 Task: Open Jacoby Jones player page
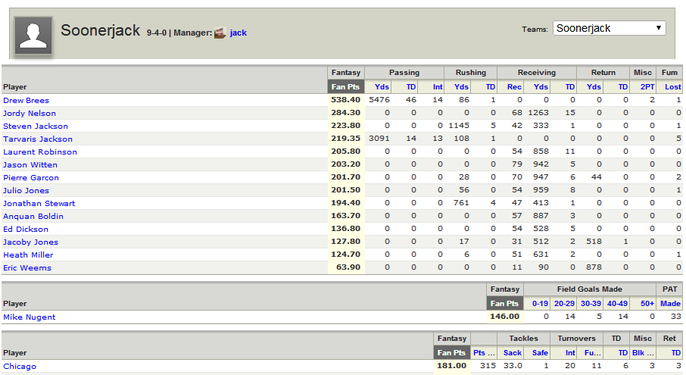coord(30,242)
